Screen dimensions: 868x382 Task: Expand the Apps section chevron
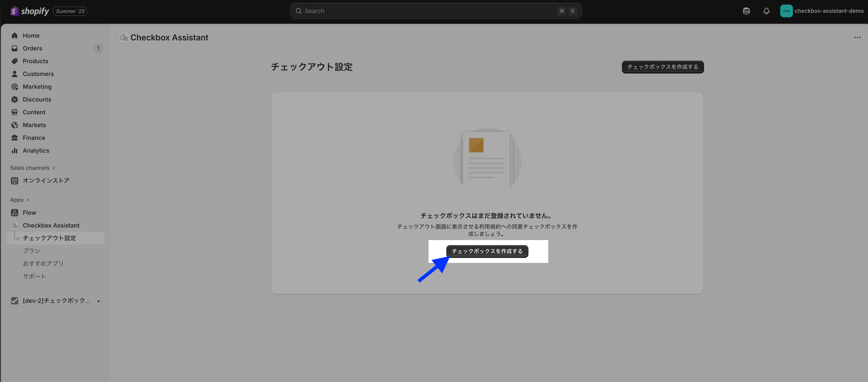pyautogui.click(x=28, y=200)
